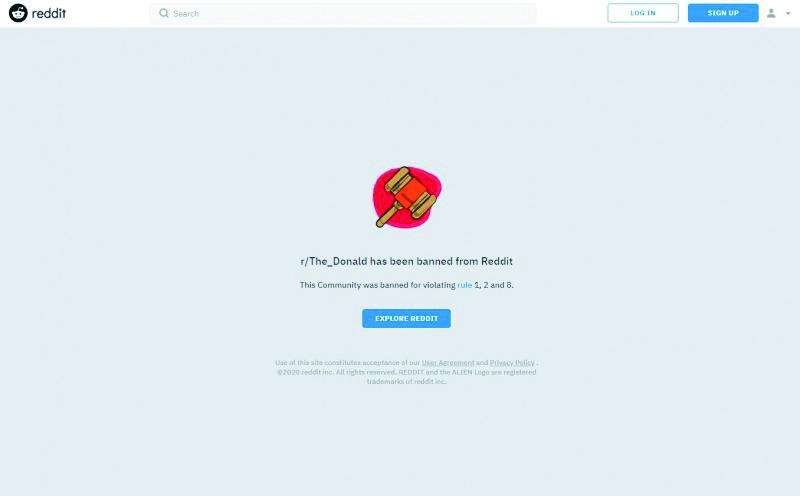Click the banned gavel illustration

407,196
